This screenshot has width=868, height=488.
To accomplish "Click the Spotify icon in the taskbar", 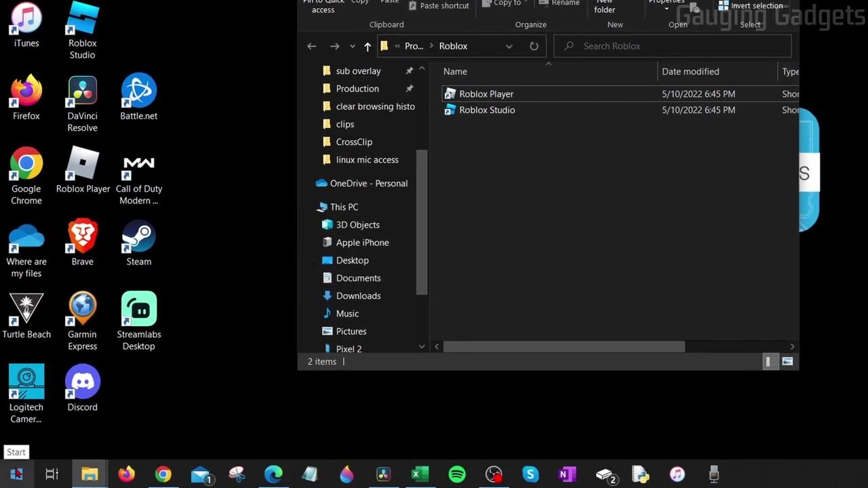I will 457,474.
